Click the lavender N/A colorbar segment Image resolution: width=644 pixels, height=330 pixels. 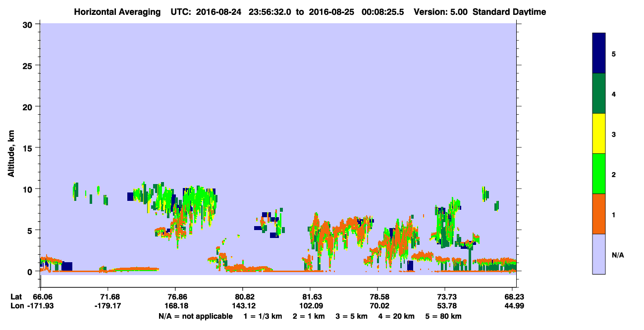pyautogui.click(x=599, y=254)
